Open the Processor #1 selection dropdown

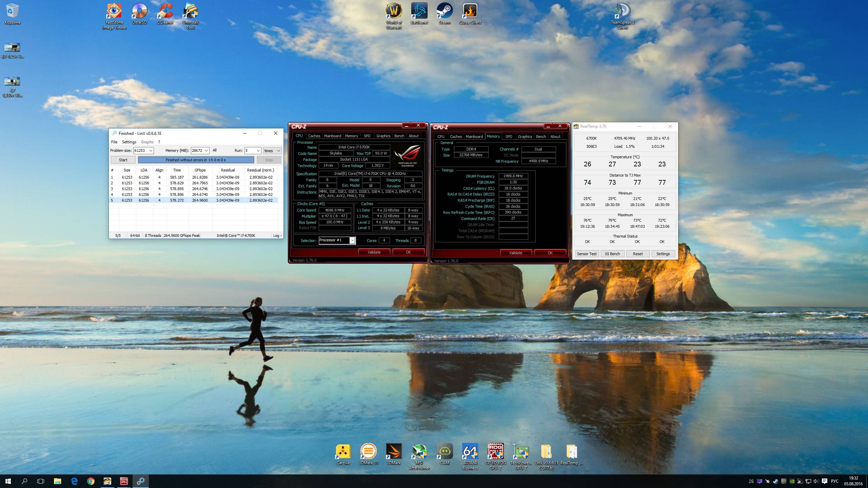[x=352, y=240]
